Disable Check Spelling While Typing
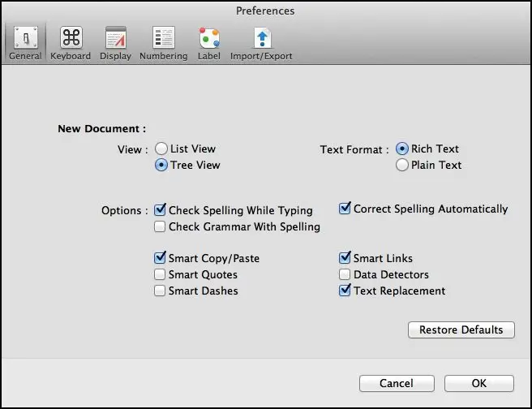 [160, 209]
